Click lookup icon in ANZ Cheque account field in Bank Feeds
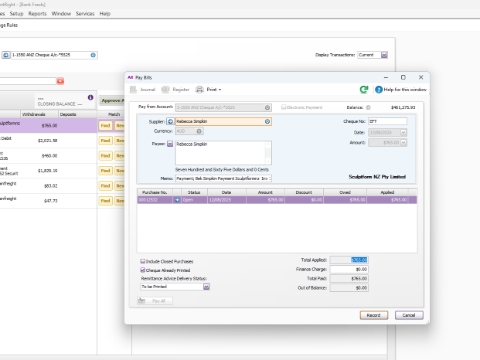The width and height of the screenshot is (480, 360). point(93,55)
